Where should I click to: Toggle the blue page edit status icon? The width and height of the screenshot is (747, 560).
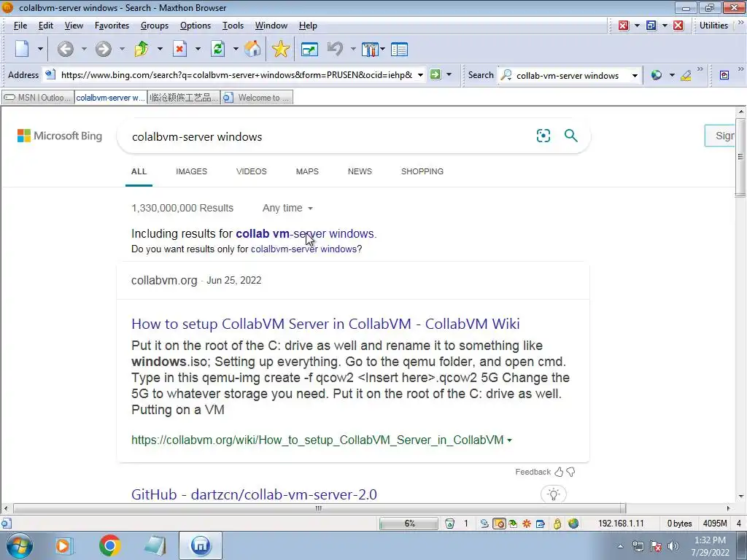coord(541,524)
